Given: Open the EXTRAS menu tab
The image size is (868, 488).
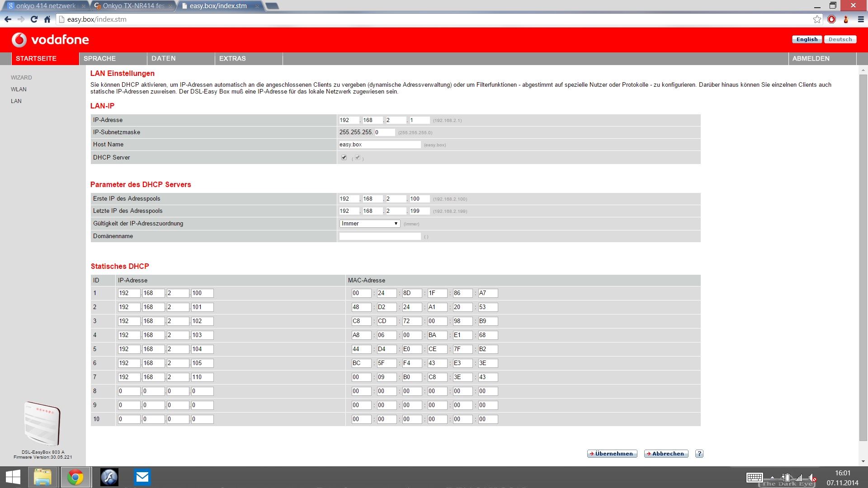Looking at the screenshot, I should 232,58.
